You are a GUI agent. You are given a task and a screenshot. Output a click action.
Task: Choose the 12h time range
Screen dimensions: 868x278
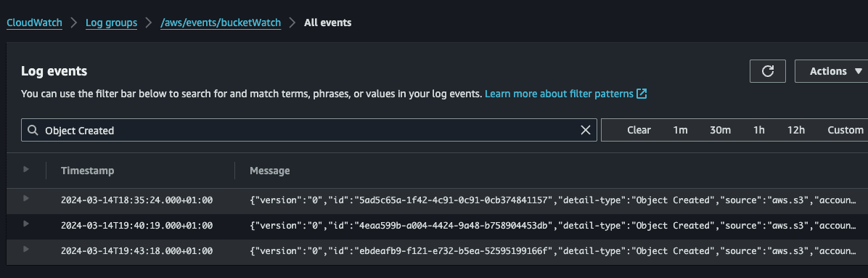point(796,130)
